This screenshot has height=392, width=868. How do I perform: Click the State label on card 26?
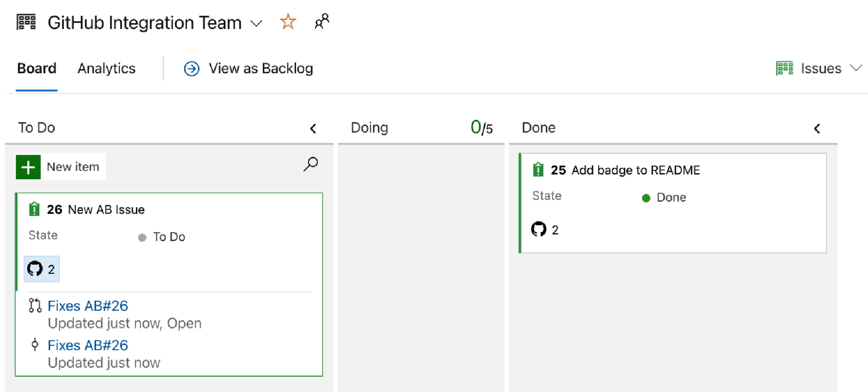[43, 235]
